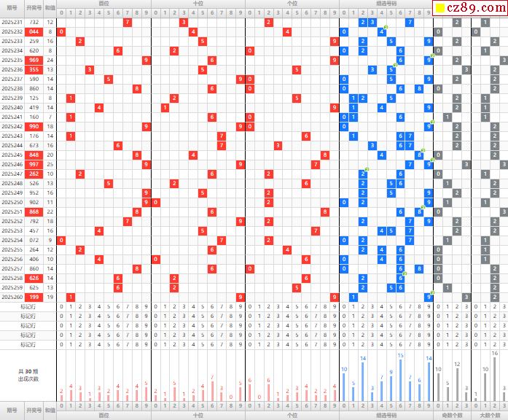
Task: Click the gray bar labeled 12 in statistics
Action: point(457,385)
